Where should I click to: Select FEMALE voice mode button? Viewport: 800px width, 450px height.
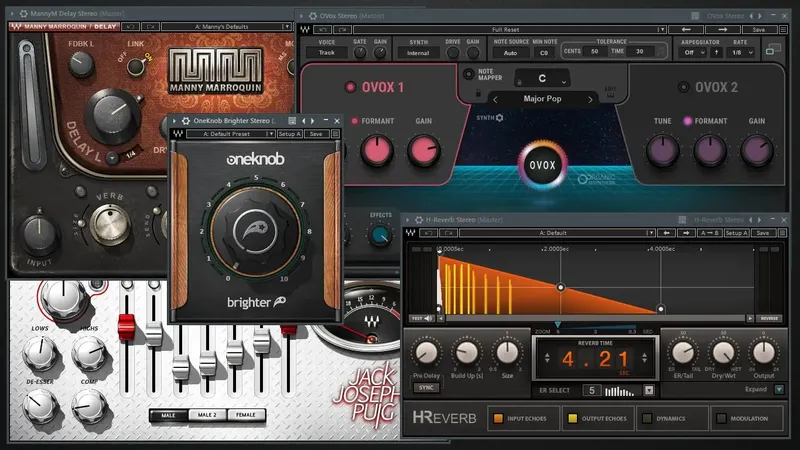click(x=246, y=415)
